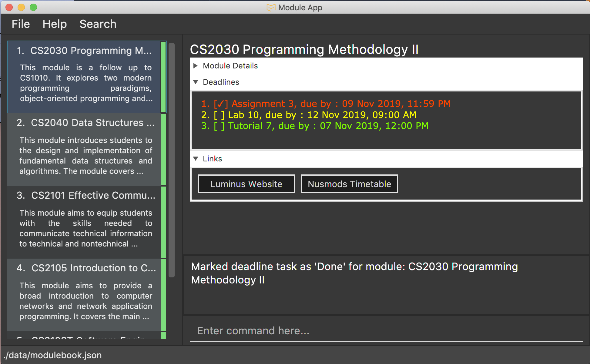Toggle the empty checkbox for Tutorial 7
The image size is (590, 364).
(219, 126)
